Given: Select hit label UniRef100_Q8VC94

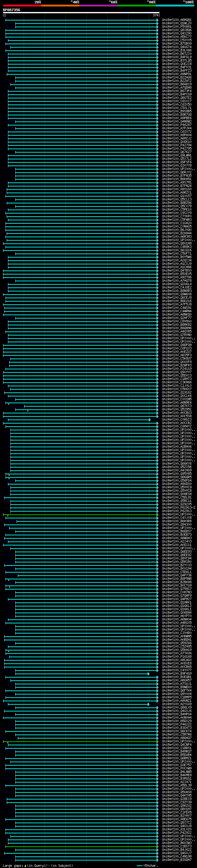Looking at the screenshot, I should coord(177,558).
